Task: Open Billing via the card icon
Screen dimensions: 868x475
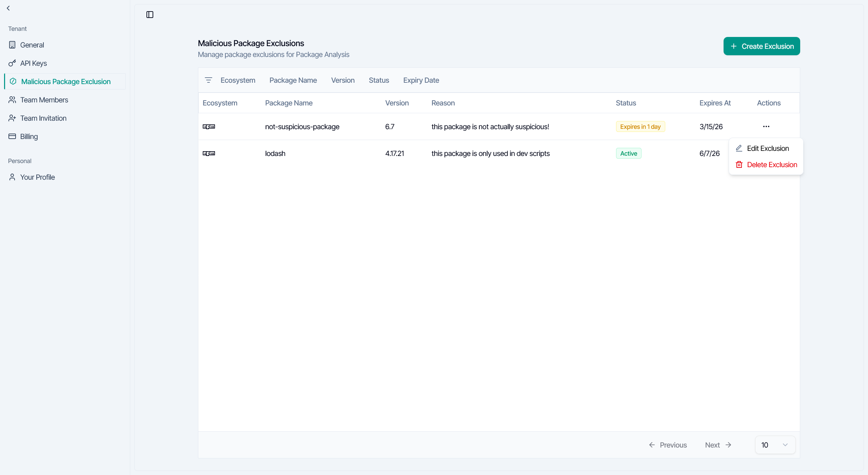Action: [12, 136]
